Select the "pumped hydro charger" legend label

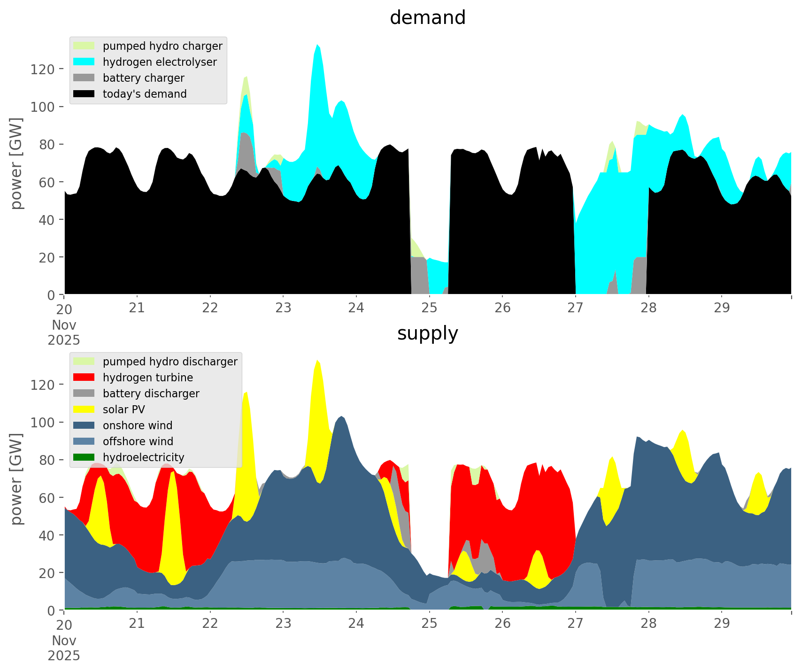[x=162, y=46]
